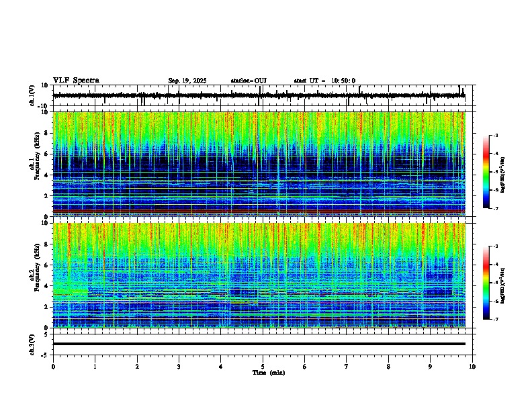Screen dimensions: 532x411
Task: Click the 'station=OUJ' label
Action: tap(249, 81)
